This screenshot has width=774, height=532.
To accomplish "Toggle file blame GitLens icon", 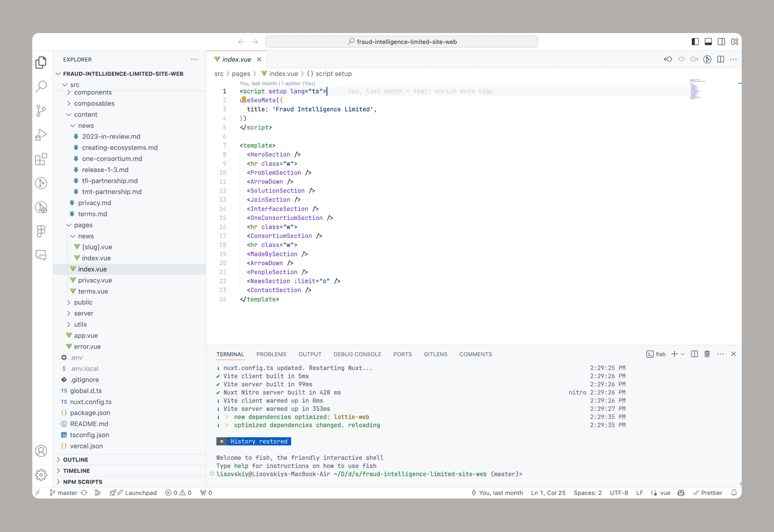I will point(707,59).
